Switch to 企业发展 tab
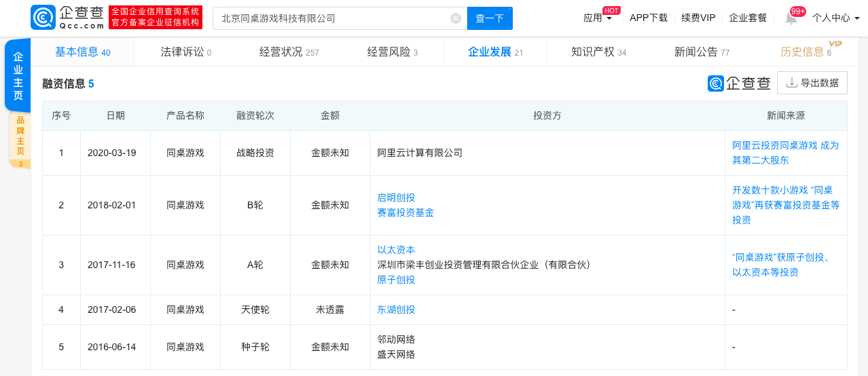This screenshot has height=376, width=868. pos(496,52)
